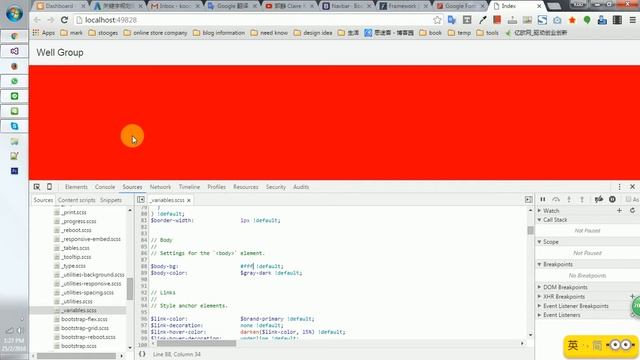The height and width of the screenshot is (360, 640).
Task: Click the step out debugger icon
Action: tap(582, 199)
